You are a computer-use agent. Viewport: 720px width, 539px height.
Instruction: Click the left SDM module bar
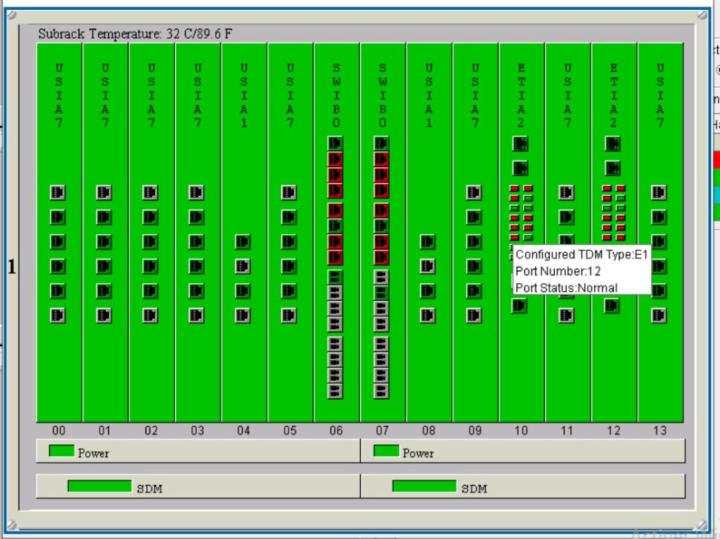pos(99,486)
